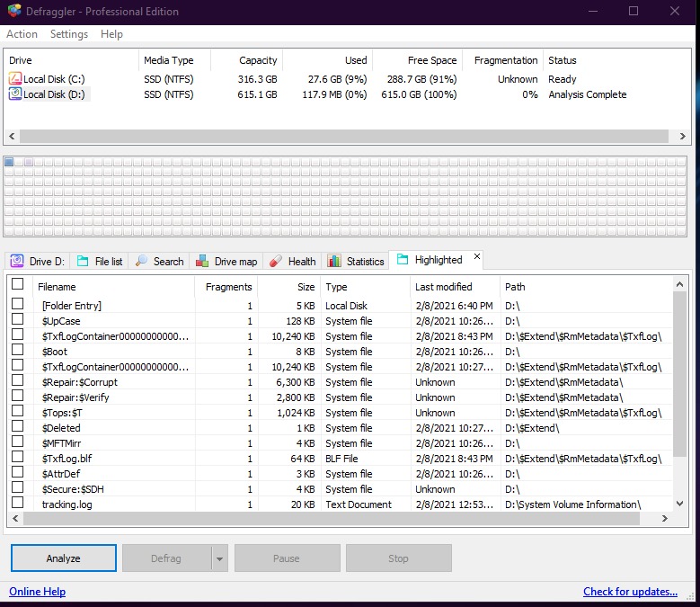Click the Search magnifier icon
The height and width of the screenshot is (607, 700).
coord(141,261)
